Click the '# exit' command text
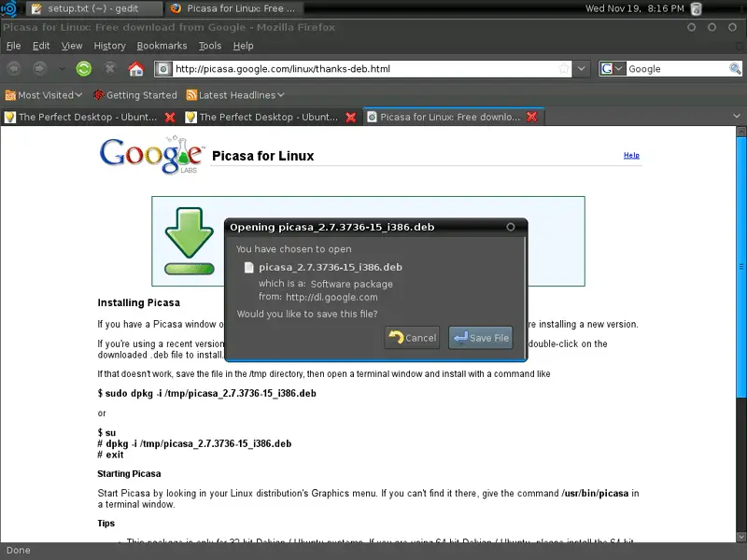The width and height of the screenshot is (747, 560). 110,455
